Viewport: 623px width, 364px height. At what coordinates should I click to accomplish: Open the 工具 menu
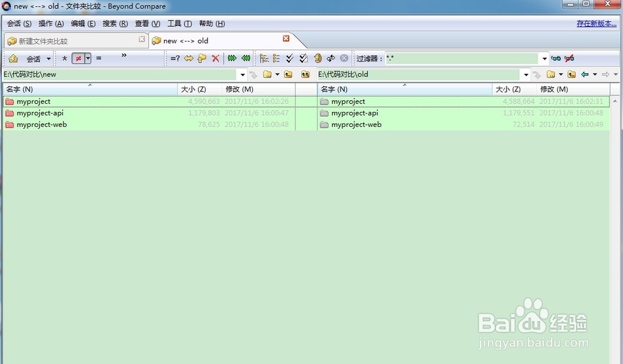click(179, 23)
